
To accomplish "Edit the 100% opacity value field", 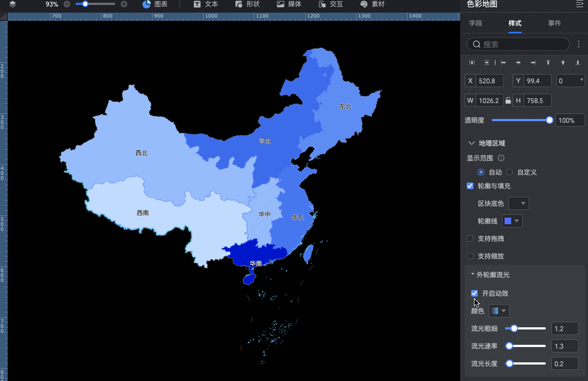I will pyautogui.click(x=569, y=120).
